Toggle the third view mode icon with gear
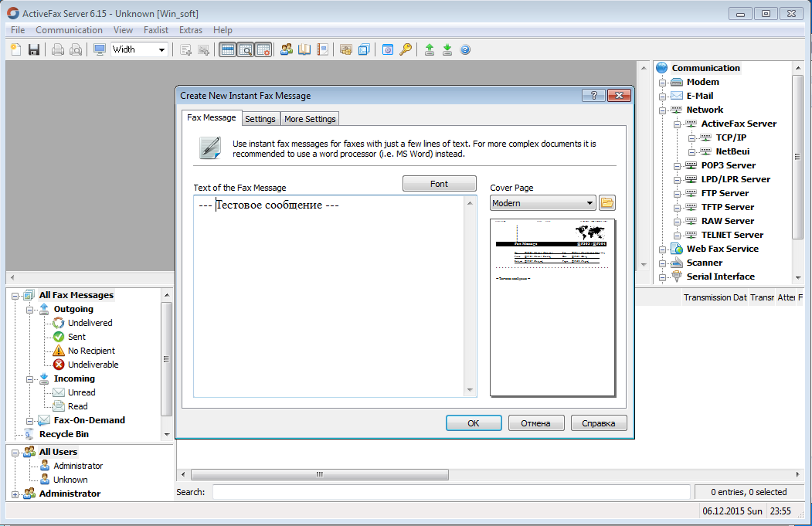Image resolution: width=812 pixels, height=526 pixels. pos(263,49)
